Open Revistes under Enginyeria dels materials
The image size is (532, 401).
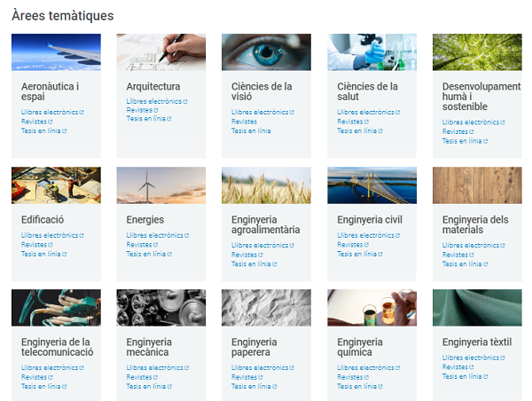click(458, 255)
